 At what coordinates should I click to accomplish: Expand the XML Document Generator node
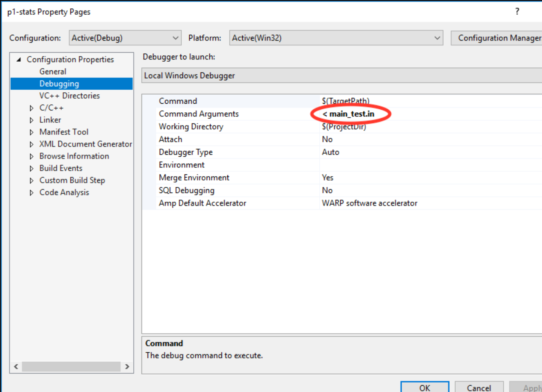tap(31, 145)
